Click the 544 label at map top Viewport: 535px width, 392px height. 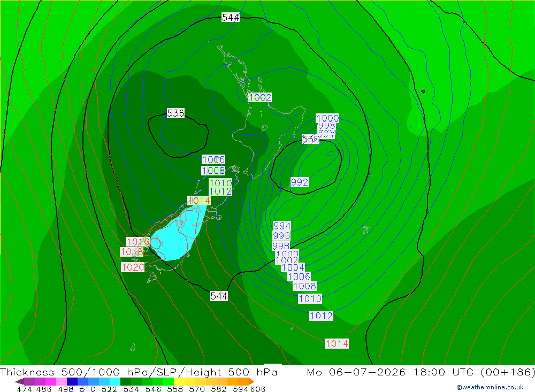click(230, 17)
